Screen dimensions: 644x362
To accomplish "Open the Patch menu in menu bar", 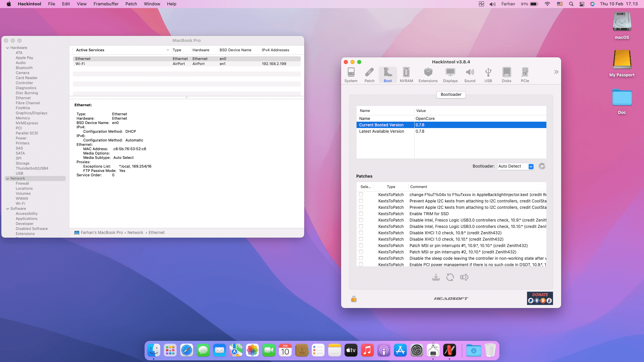I will pyautogui.click(x=131, y=4).
